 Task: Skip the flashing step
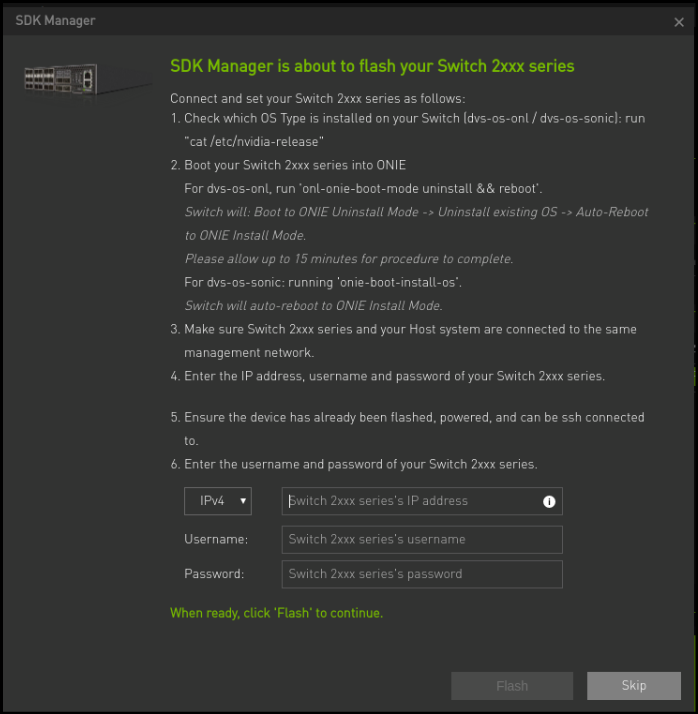(634, 686)
